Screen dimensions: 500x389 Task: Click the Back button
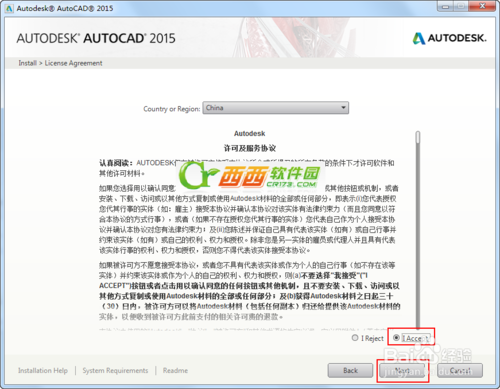click(x=350, y=370)
